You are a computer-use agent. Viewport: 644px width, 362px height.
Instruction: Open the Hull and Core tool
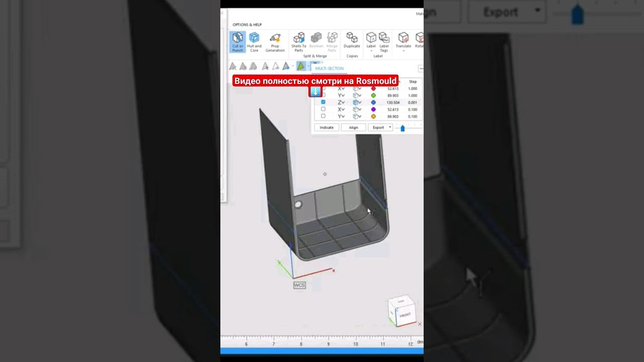click(x=254, y=42)
